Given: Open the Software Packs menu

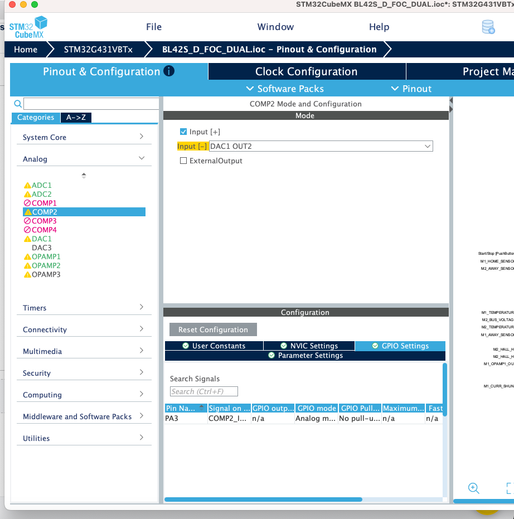Looking at the screenshot, I should [285, 89].
